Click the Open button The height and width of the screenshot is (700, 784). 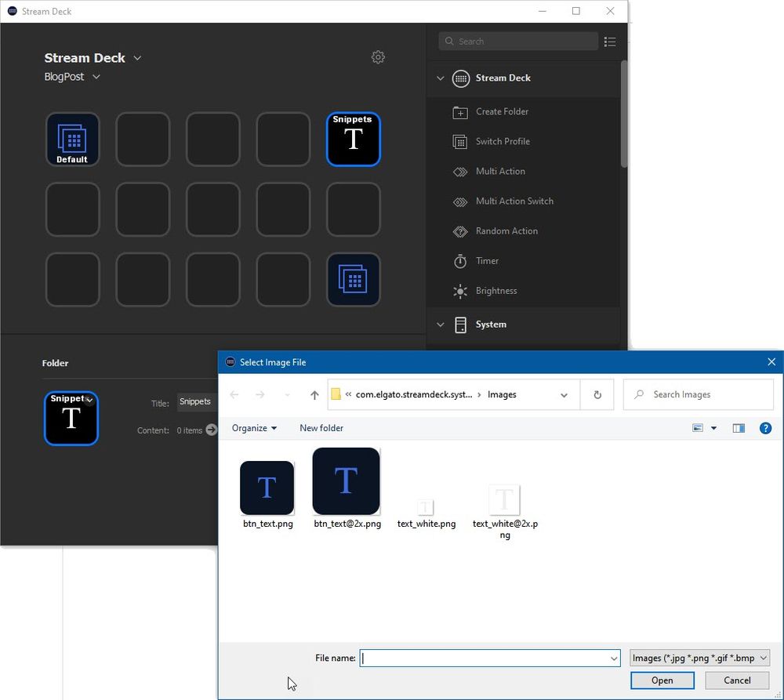coord(662,680)
